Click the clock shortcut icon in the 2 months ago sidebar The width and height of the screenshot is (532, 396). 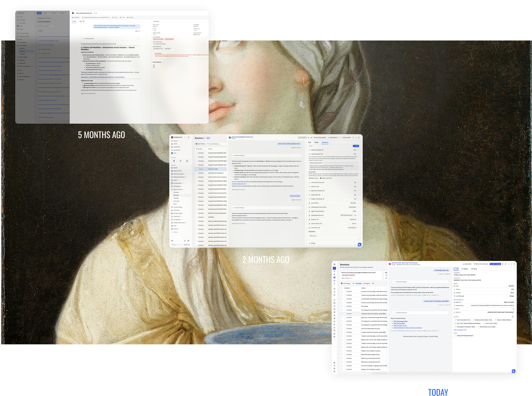click(174, 161)
